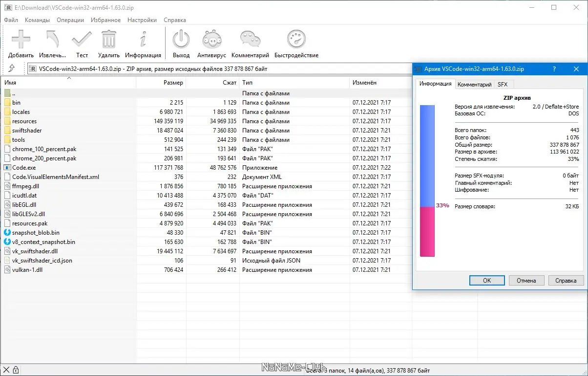Select the vk_swiftshader_icd.json file name
The height and width of the screenshot is (376, 588).
pyautogui.click(x=42, y=261)
